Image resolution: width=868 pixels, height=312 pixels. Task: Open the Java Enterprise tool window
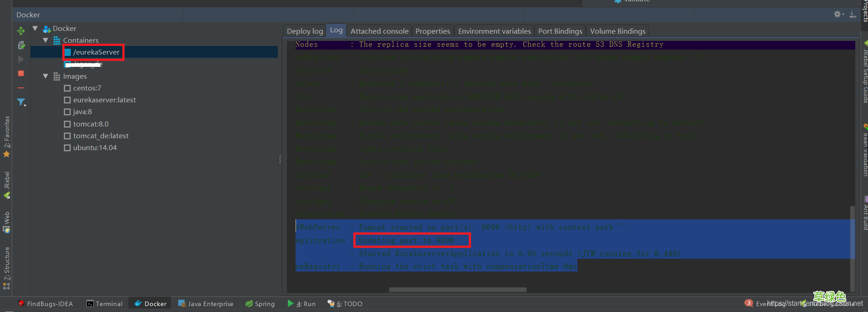coord(206,304)
